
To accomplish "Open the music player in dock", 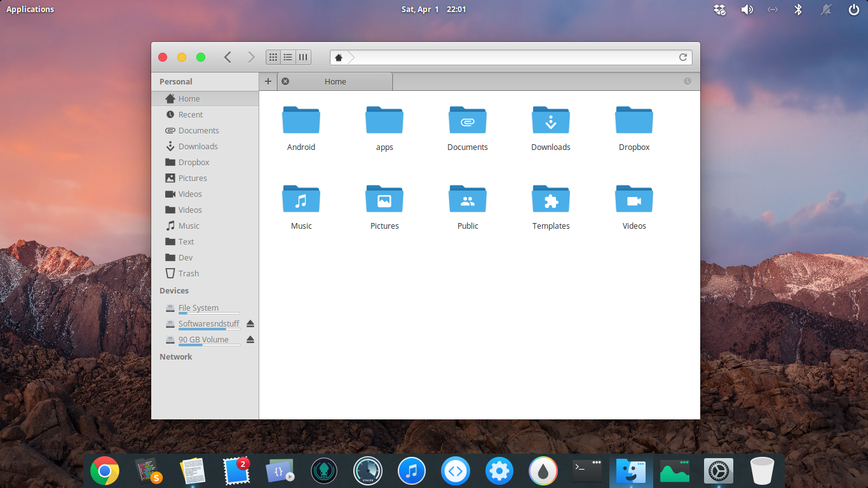I will 412,471.
